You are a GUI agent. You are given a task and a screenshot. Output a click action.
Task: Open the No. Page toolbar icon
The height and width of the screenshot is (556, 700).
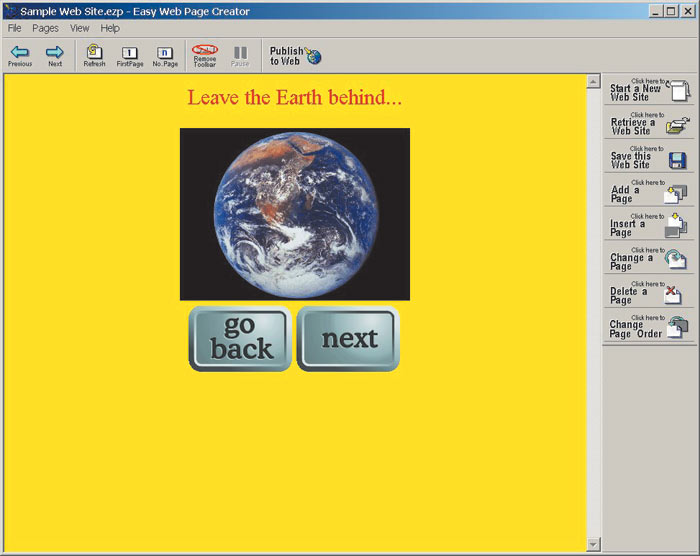coord(164,53)
